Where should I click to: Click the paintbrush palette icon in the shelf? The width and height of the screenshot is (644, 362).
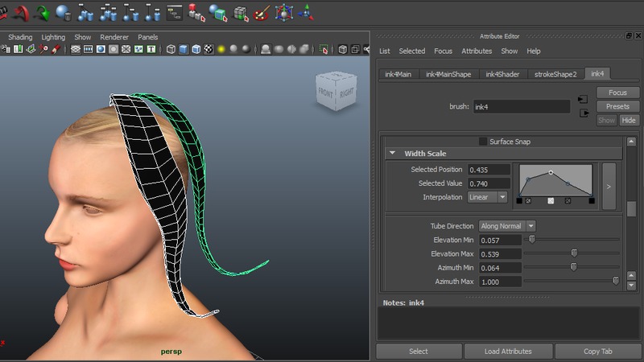point(262,12)
